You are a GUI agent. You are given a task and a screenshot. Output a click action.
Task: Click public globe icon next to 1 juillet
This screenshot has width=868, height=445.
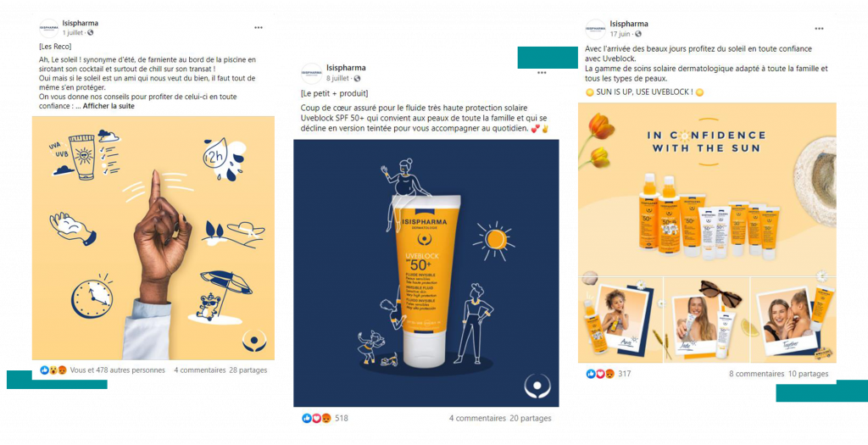click(90, 33)
